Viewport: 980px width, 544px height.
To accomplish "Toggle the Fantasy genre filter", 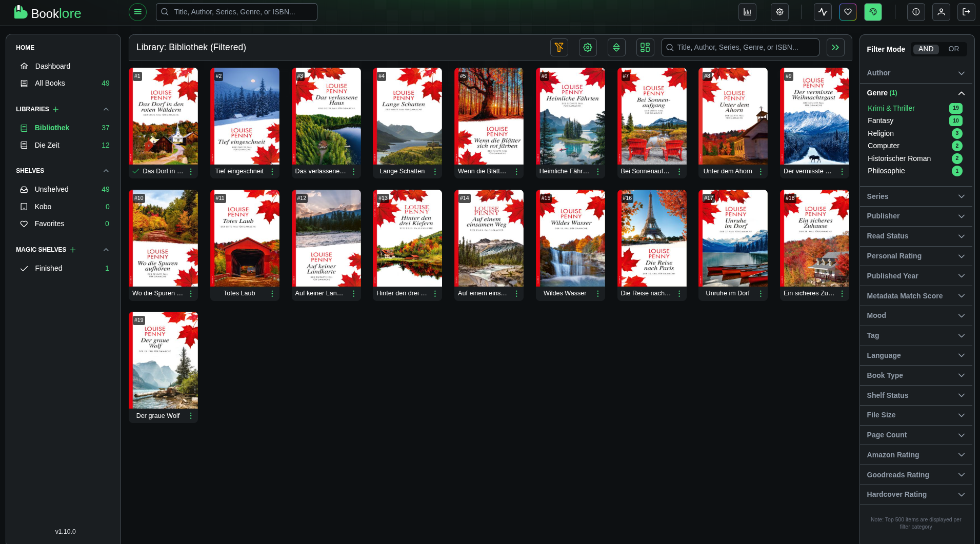I will (881, 120).
